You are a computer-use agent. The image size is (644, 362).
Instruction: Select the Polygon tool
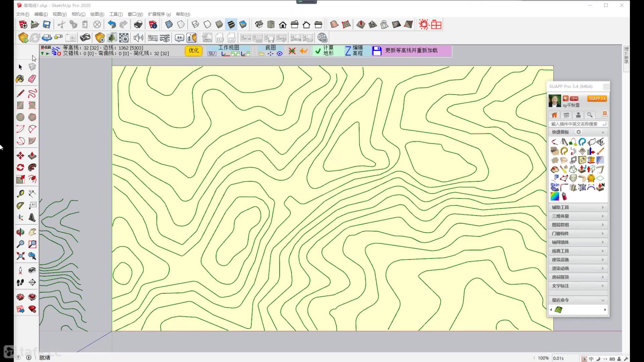pyautogui.click(x=32, y=117)
